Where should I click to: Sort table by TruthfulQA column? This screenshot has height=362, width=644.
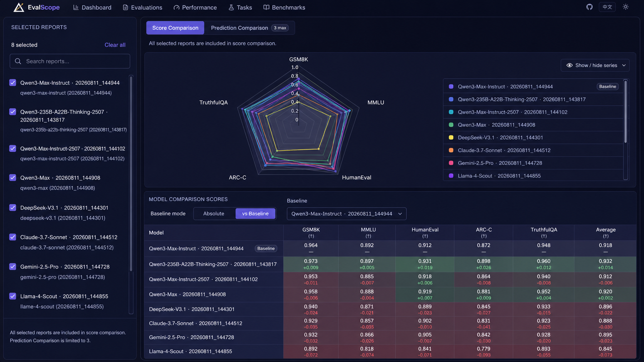544,233
